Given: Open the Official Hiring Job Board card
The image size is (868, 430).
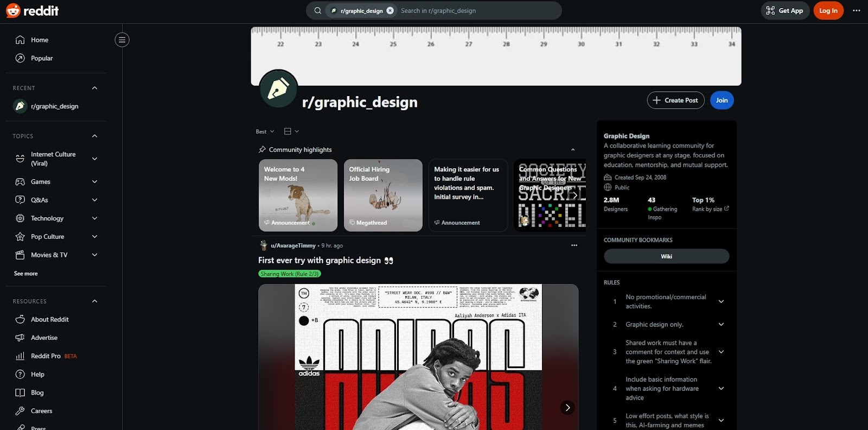Looking at the screenshot, I should point(383,195).
